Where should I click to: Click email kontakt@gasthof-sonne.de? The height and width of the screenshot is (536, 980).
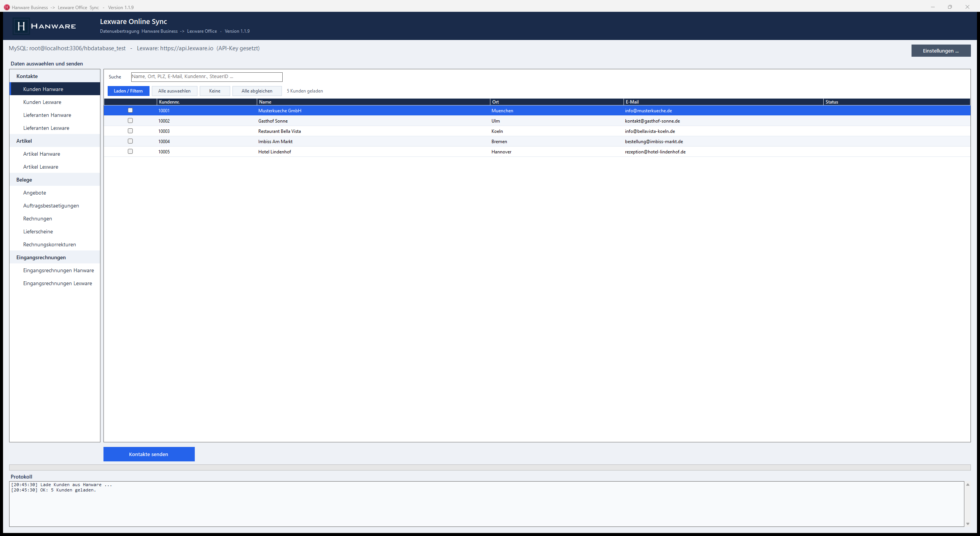pyautogui.click(x=652, y=121)
